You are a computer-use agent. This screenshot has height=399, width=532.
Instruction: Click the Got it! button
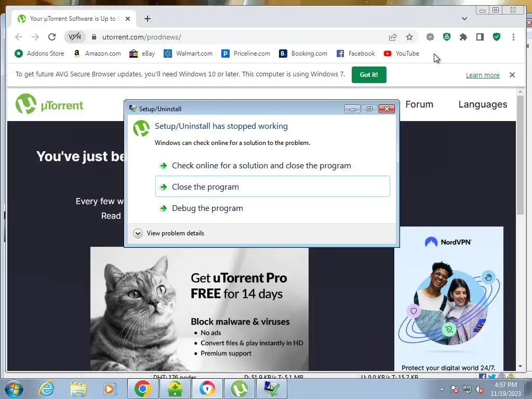click(x=369, y=75)
